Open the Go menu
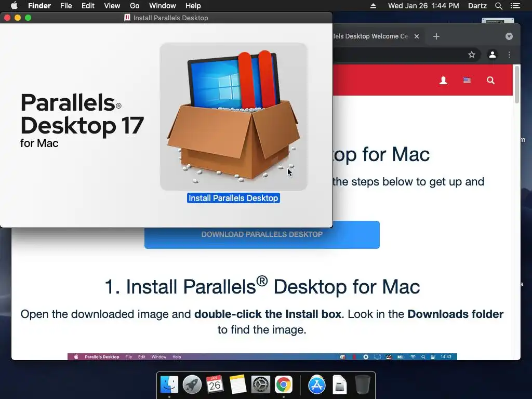 [135, 6]
